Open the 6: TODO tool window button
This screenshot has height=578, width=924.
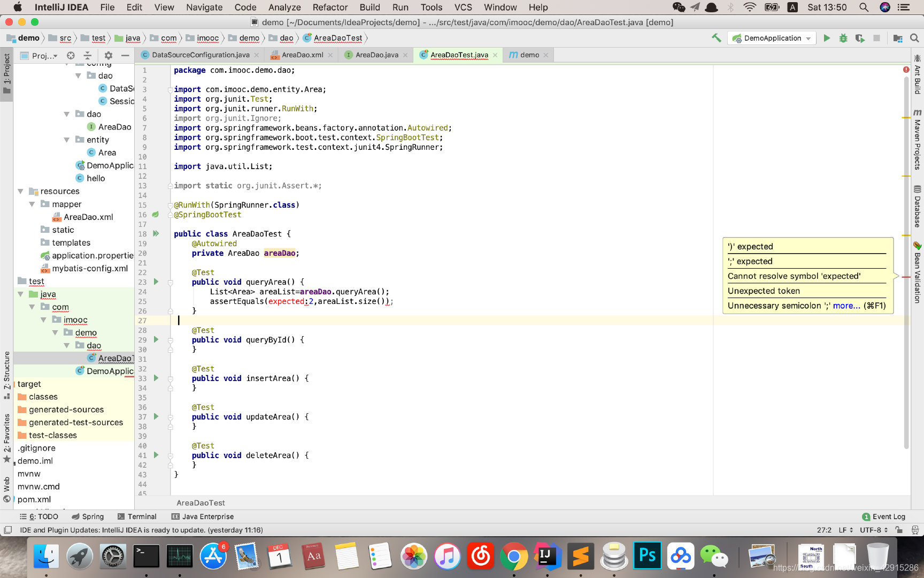39,516
